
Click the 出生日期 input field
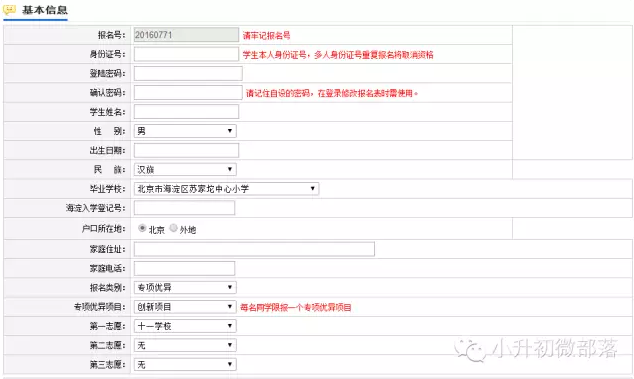[186, 150]
